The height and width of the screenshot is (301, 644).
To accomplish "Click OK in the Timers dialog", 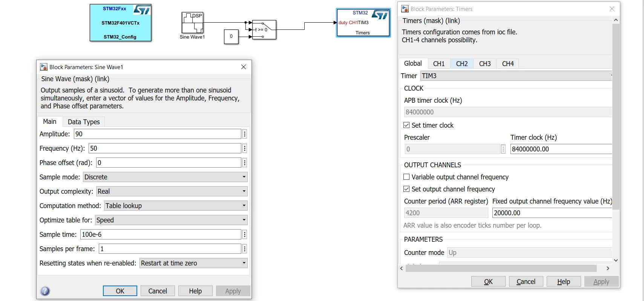I will (488, 281).
